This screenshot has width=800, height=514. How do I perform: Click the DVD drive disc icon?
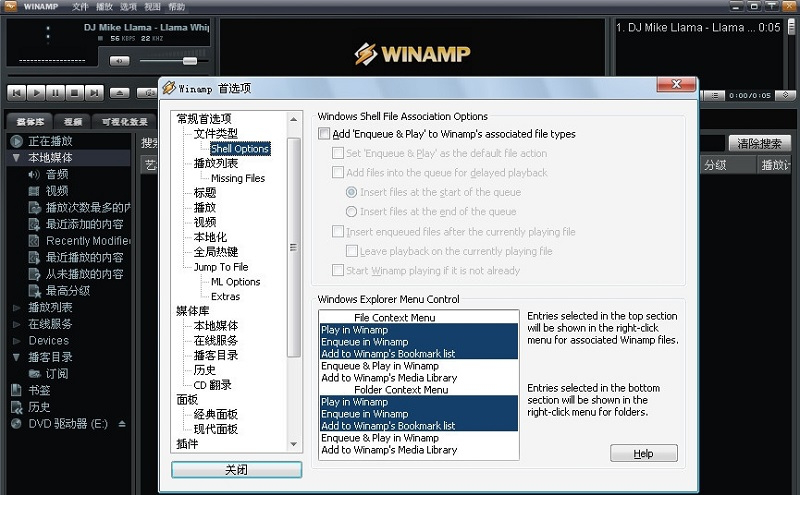coord(16,424)
